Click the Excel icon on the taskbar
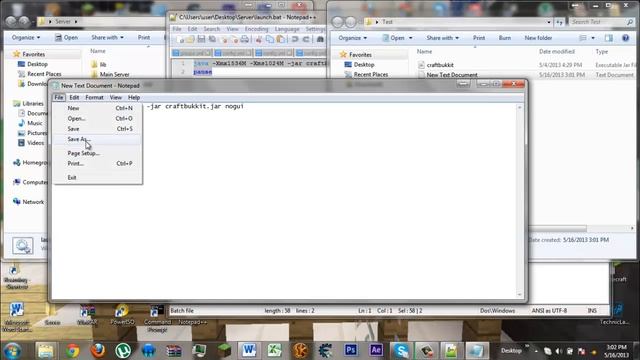640x360 pixels. [275, 350]
